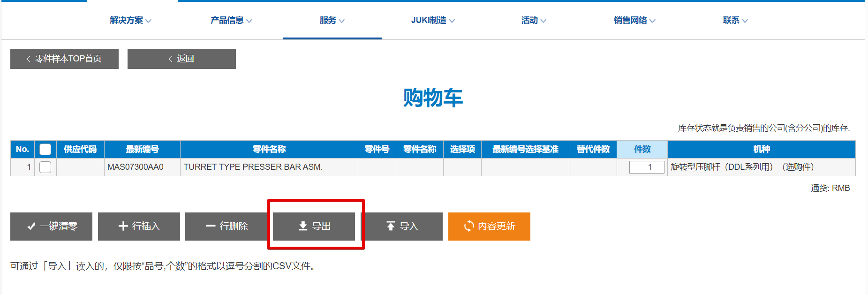The width and height of the screenshot is (868, 295).
Task: Click the download icon on 导出
Action: (303, 226)
